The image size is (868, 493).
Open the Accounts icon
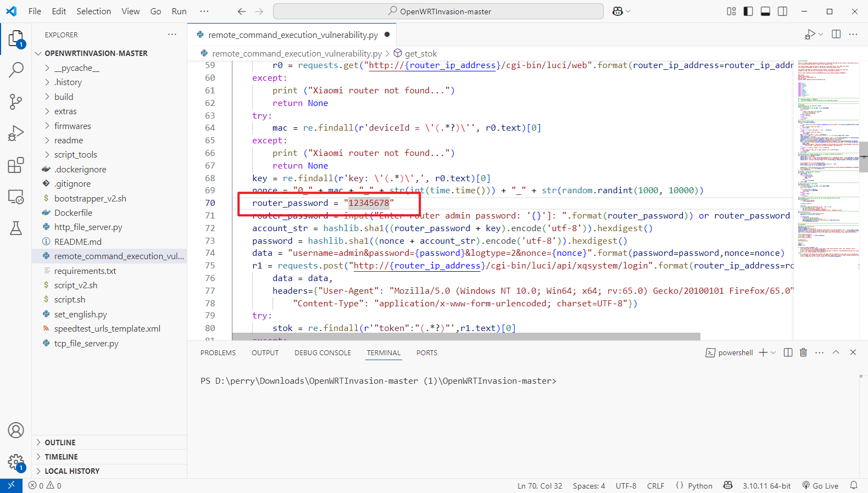16,430
